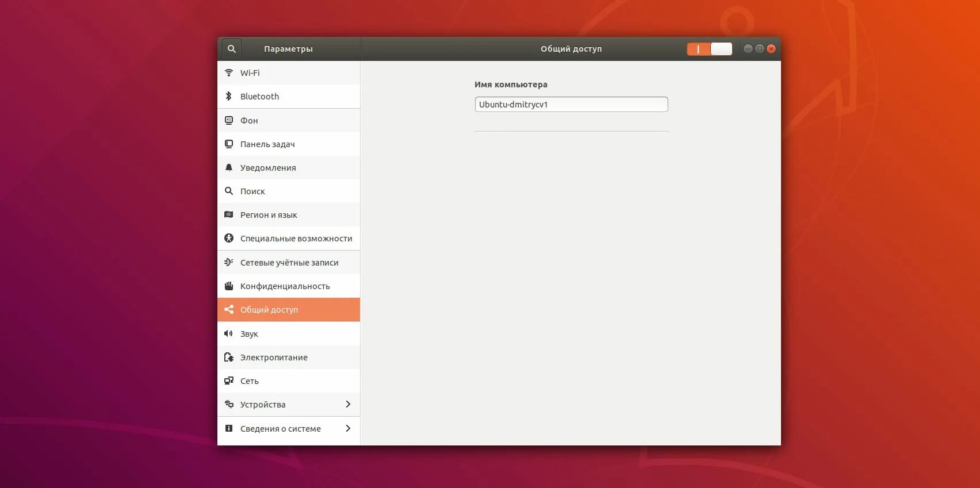
Task: Select Панель задач in the sidebar
Action: point(289,144)
